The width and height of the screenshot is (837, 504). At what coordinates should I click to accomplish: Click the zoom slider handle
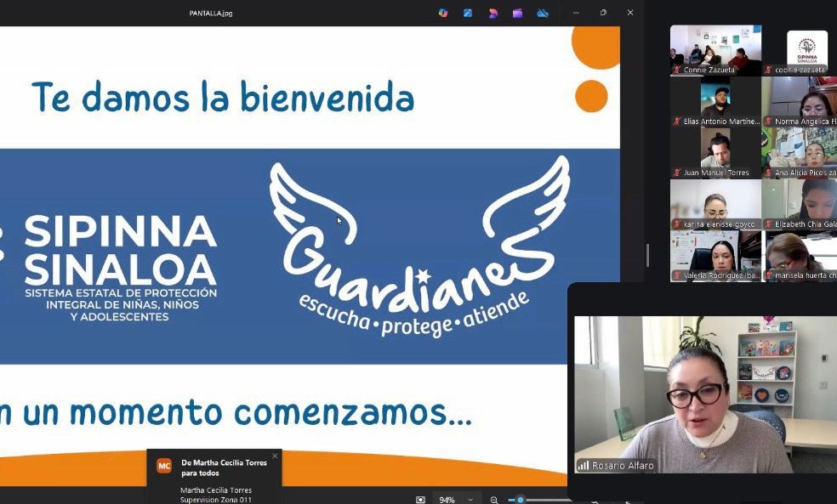point(521,500)
